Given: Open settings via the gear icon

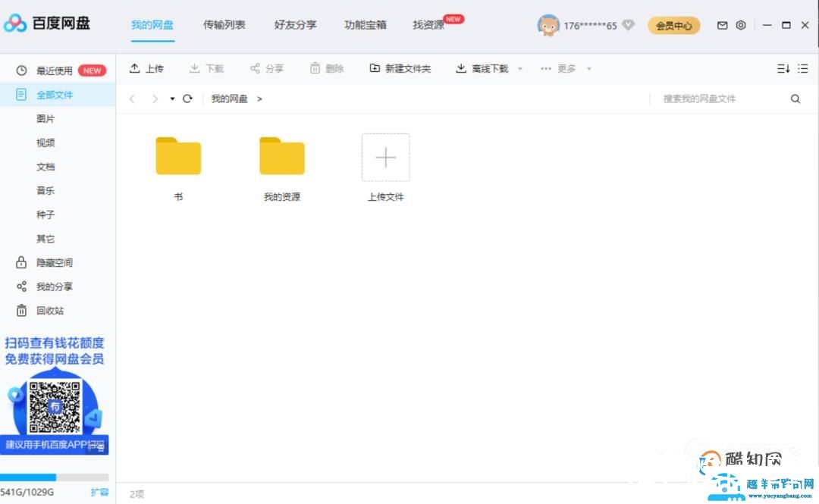Looking at the screenshot, I should [x=741, y=25].
